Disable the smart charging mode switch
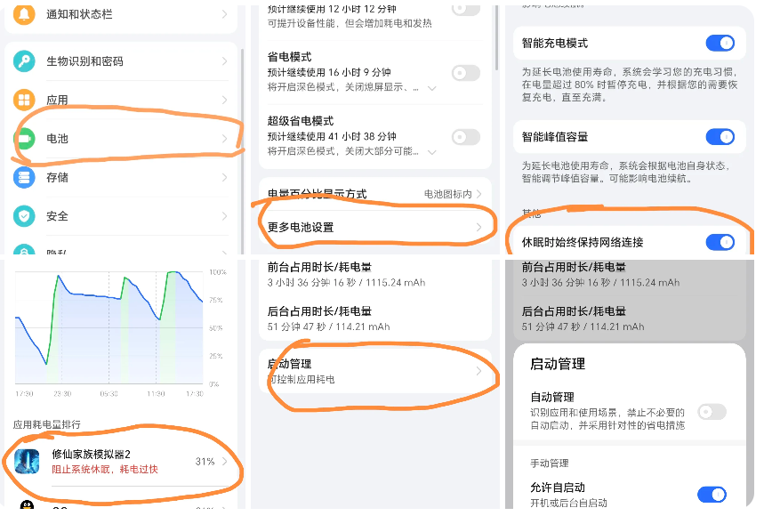Viewport: 772px width, 532px height. [720, 43]
